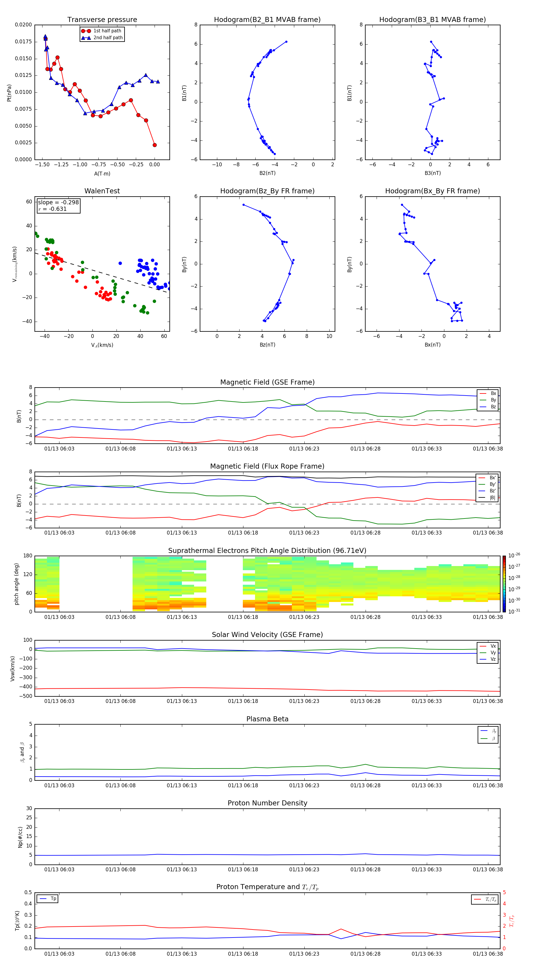
Task: Select the blue Tp legend entry
Action: 48,899
